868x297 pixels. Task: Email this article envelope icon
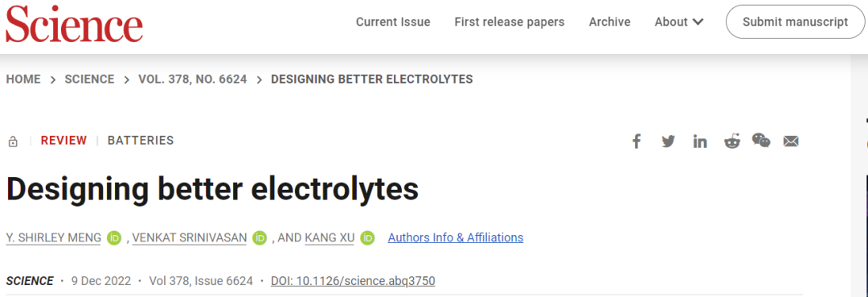[x=791, y=142]
